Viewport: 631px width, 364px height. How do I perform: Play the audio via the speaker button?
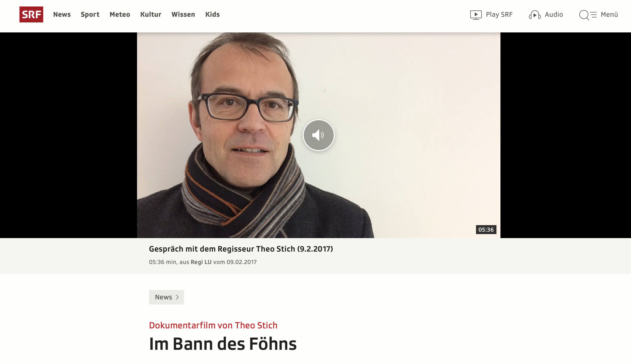tap(319, 135)
